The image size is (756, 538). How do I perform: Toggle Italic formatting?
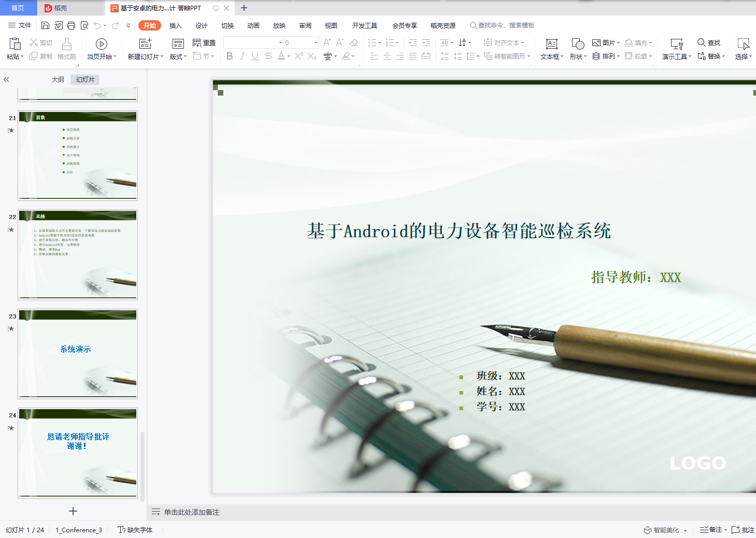point(242,56)
